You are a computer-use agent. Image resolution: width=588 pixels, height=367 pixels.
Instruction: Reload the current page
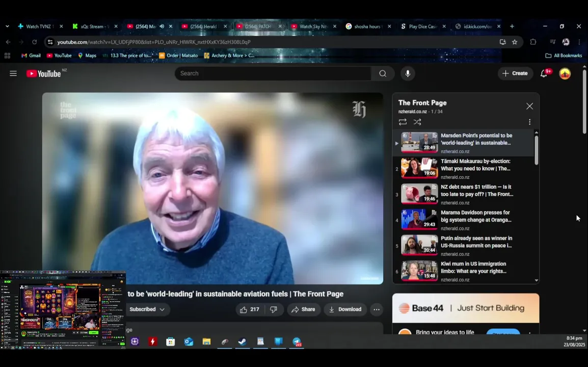click(x=35, y=42)
